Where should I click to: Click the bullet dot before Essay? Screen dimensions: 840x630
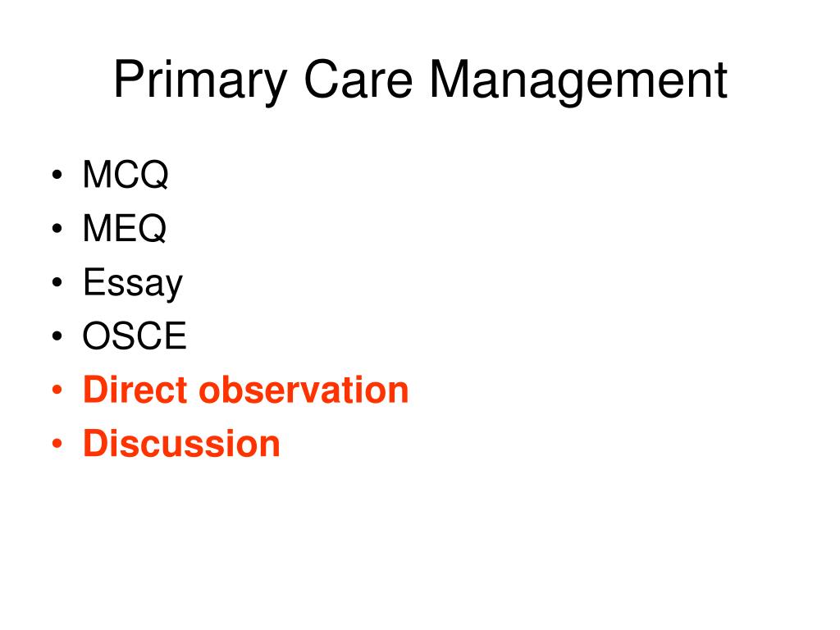click(57, 282)
